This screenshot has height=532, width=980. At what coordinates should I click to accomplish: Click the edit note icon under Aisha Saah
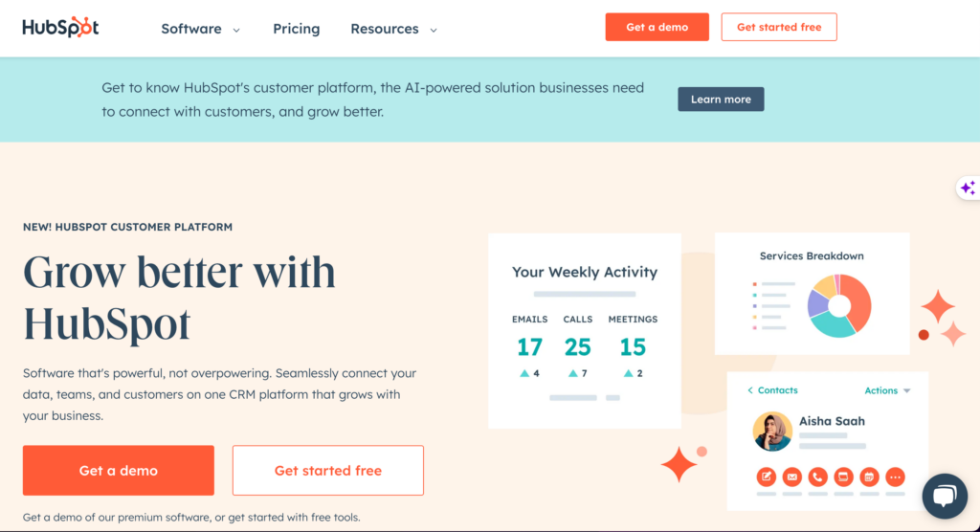point(767,477)
